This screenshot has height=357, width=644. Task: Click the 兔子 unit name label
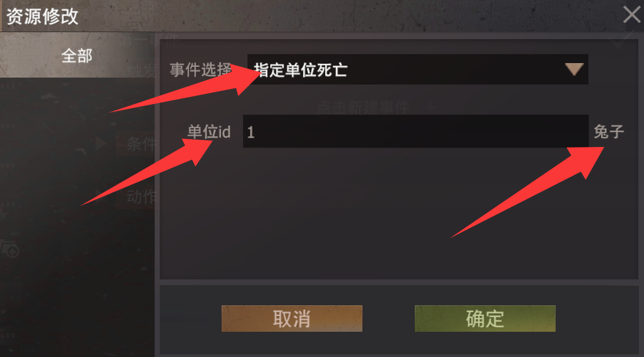609,132
